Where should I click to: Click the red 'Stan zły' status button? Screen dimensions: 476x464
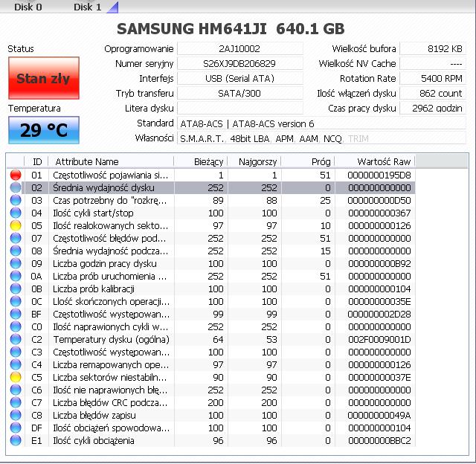point(44,78)
